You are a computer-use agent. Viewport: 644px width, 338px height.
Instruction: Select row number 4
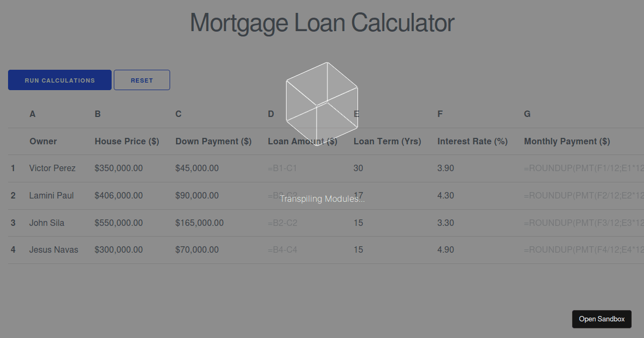click(x=13, y=249)
